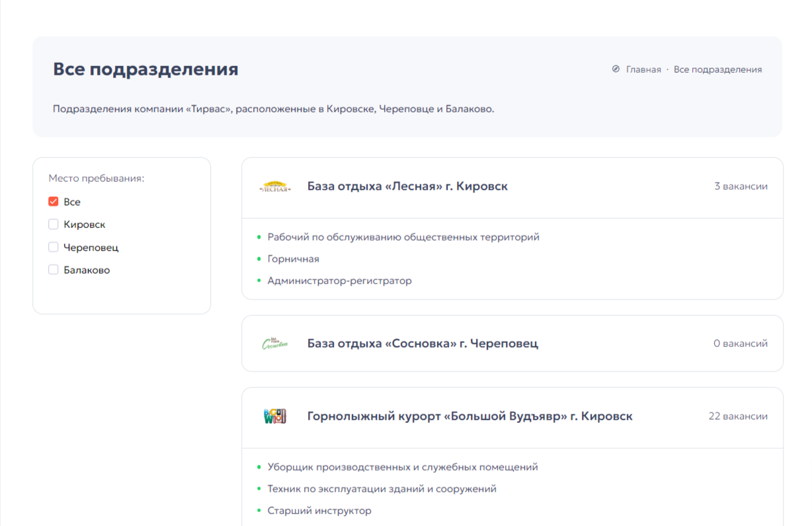Click "3 вакансии" counter for Лесная
This screenshot has height=526, width=812.
[741, 186]
